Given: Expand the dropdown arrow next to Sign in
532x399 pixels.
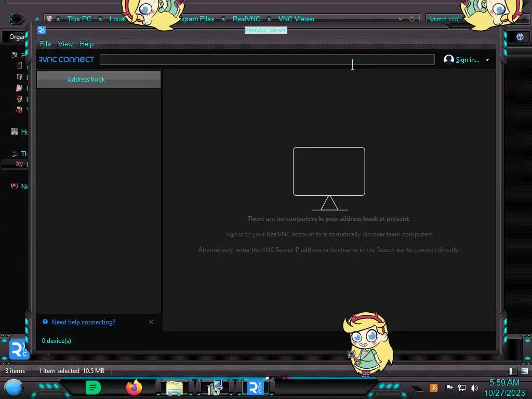Looking at the screenshot, I should point(487,60).
